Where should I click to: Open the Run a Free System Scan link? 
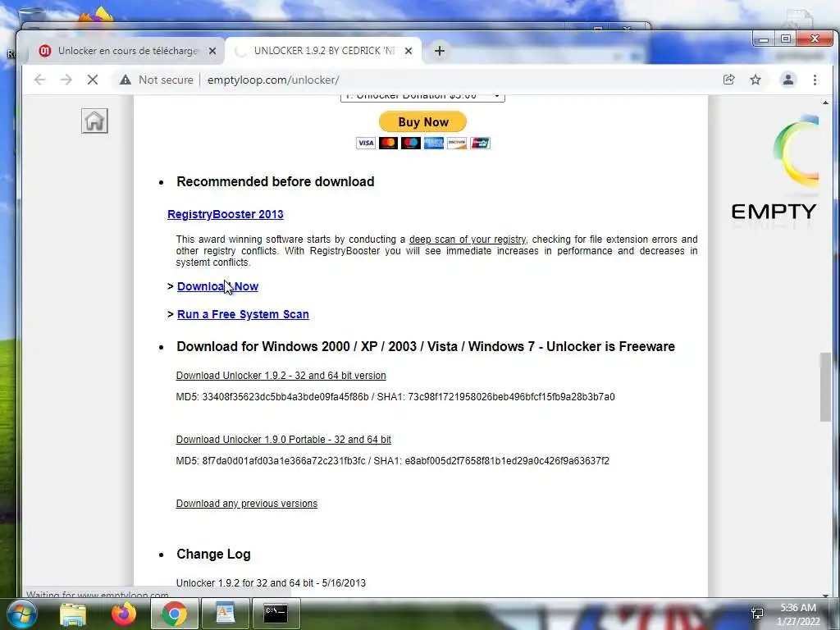243,314
